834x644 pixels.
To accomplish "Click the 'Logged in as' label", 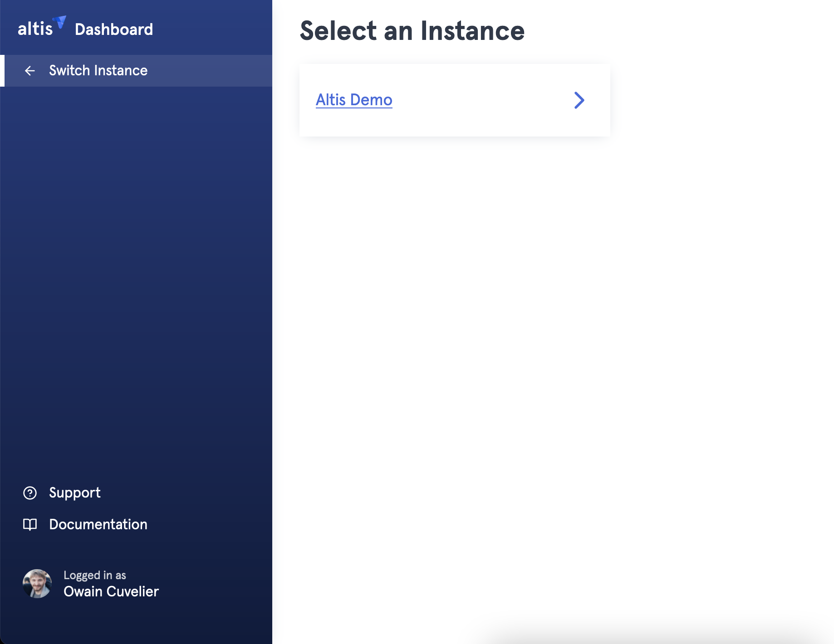I will [95, 575].
